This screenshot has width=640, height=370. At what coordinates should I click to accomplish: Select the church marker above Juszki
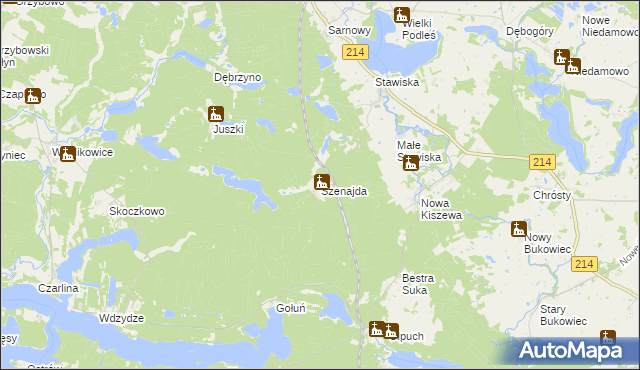pyautogui.click(x=216, y=114)
